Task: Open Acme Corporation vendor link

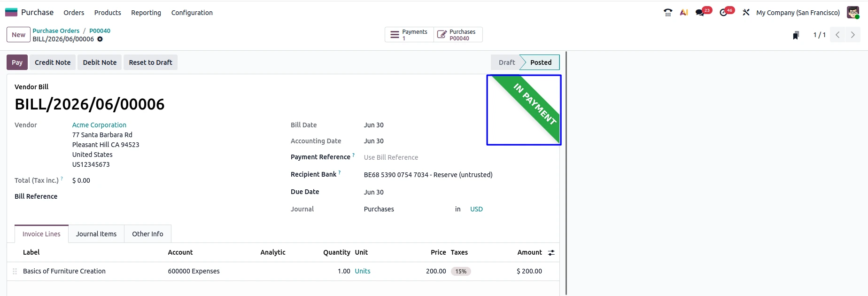Action: pyautogui.click(x=99, y=125)
